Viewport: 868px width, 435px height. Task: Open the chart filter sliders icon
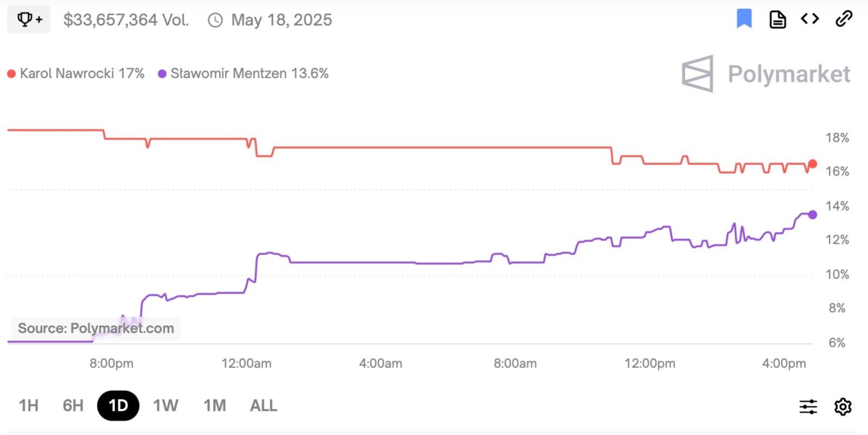coord(808,407)
